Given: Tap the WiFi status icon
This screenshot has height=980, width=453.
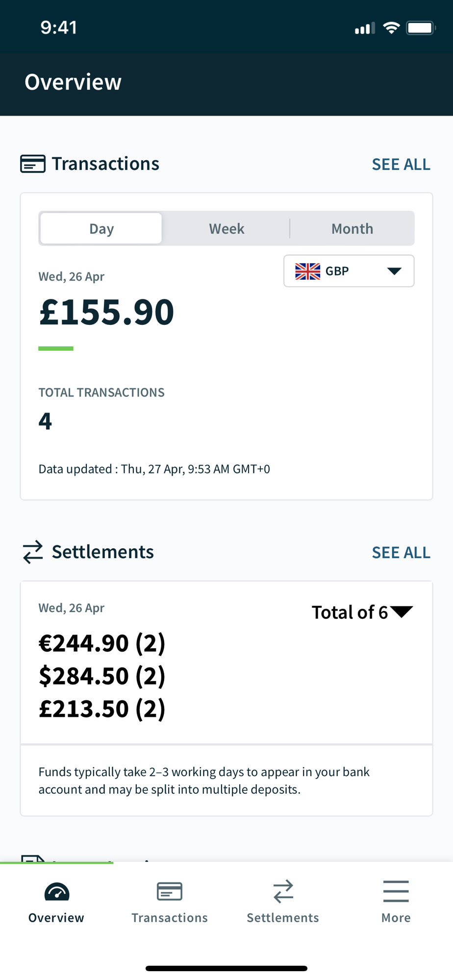Looking at the screenshot, I should [x=391, y=28].
